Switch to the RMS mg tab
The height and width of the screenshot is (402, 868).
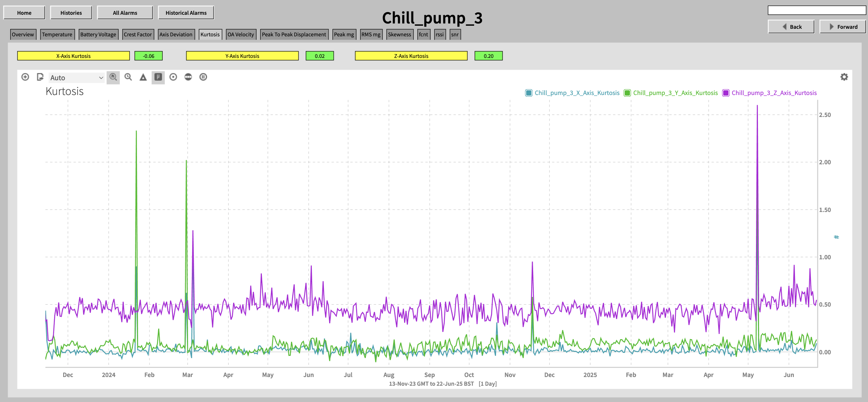pos(371,34)
